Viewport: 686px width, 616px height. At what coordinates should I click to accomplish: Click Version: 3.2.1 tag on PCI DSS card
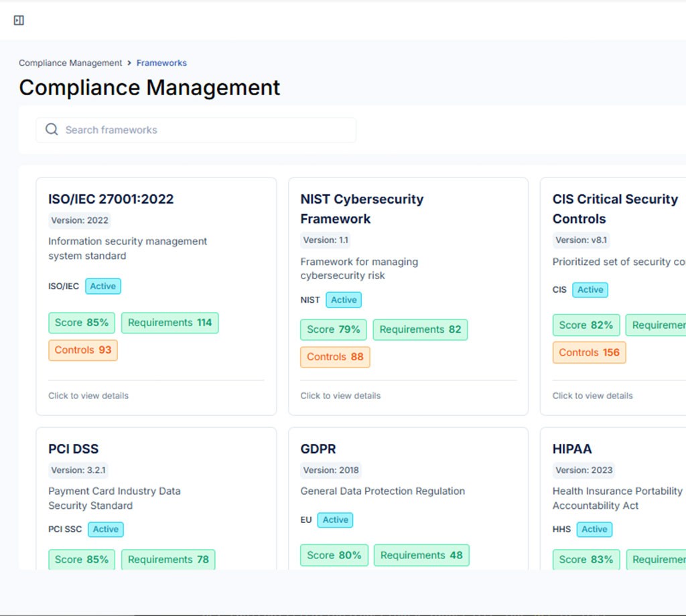(78, 470)
